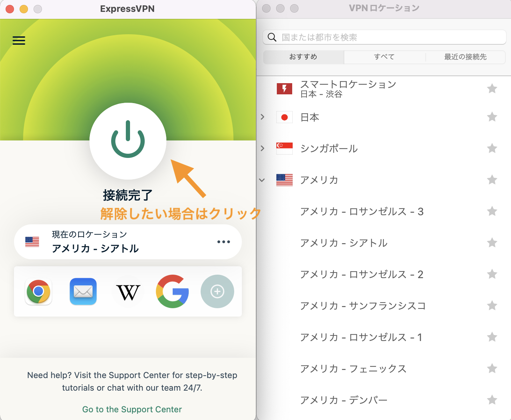Expand the シンガポール location group
511x420 pixels.
pos(262,148)
